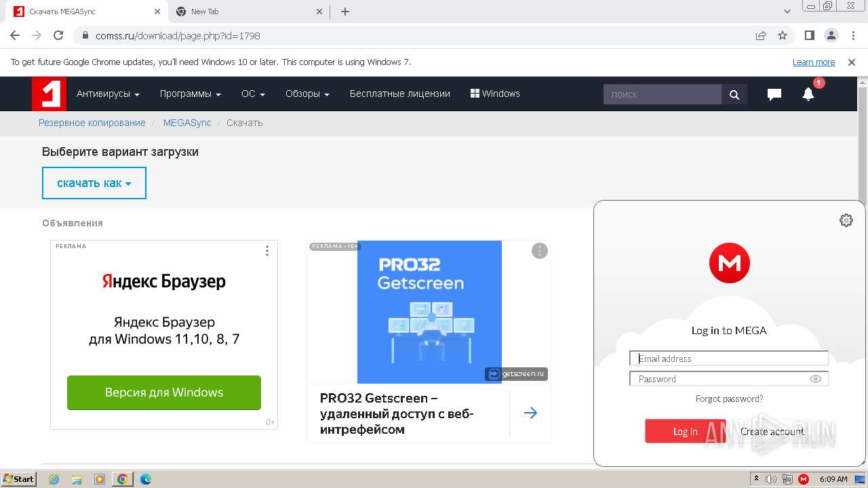Click the red MEGA logo
Viewport: 868px width, 488px height.
point(730,263)
